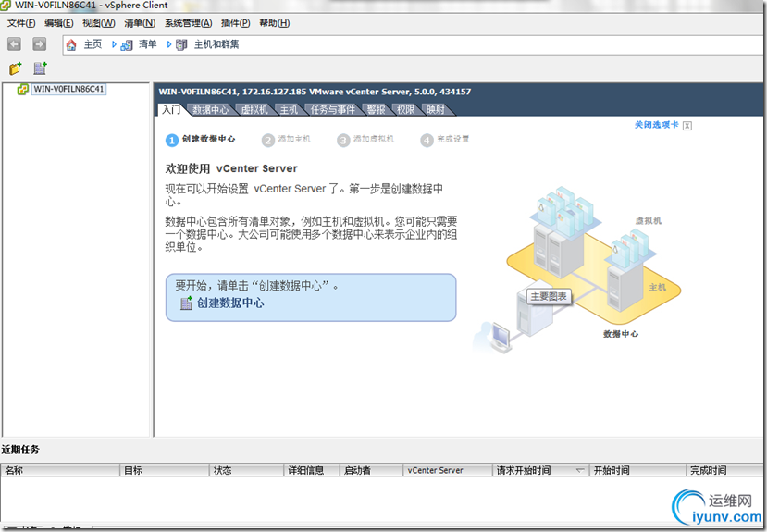Select WIN-V0FILN86C41 in the inventory tree
The width and height of the screenshot is (767, 532).
68,89
